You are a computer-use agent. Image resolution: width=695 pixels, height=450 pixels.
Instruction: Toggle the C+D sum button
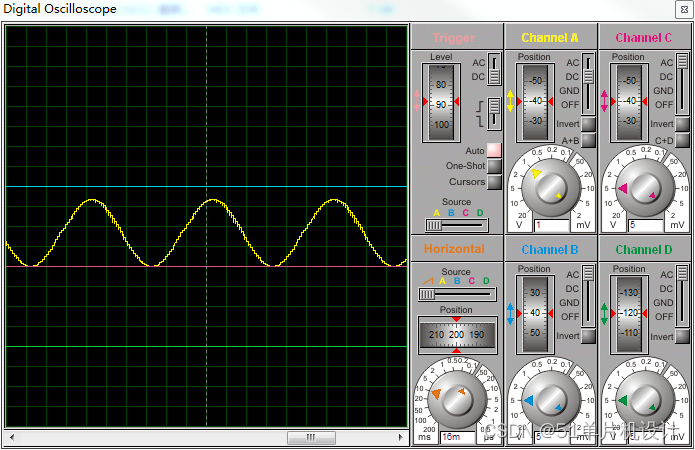683,140
